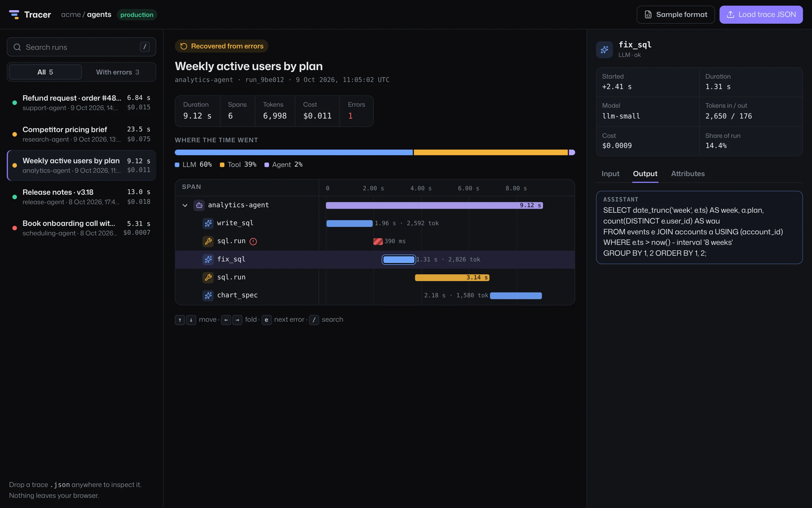The height and width of the screenshot is (508, 812).
Task: Click the chart_spec sparkle icon
Action: (x=208, y=295)
